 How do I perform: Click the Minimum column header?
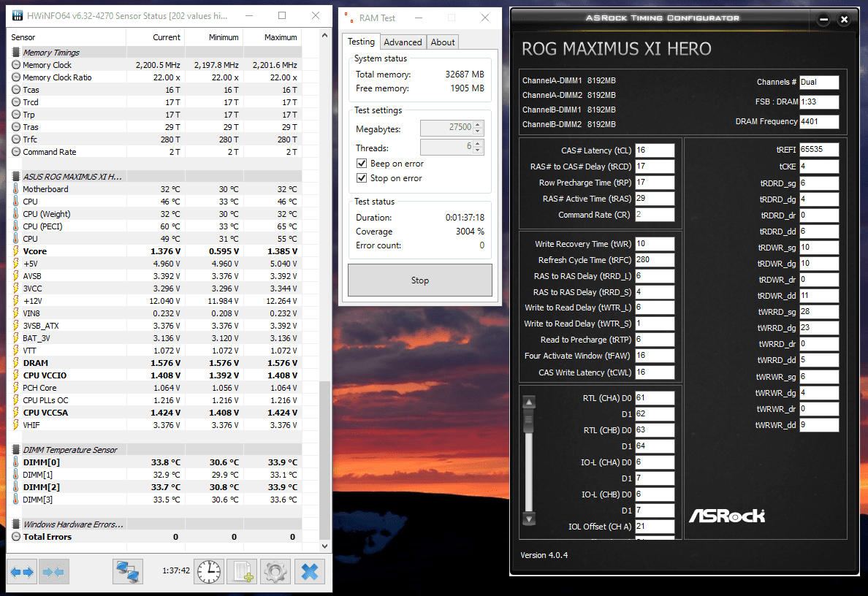(213, 37)
